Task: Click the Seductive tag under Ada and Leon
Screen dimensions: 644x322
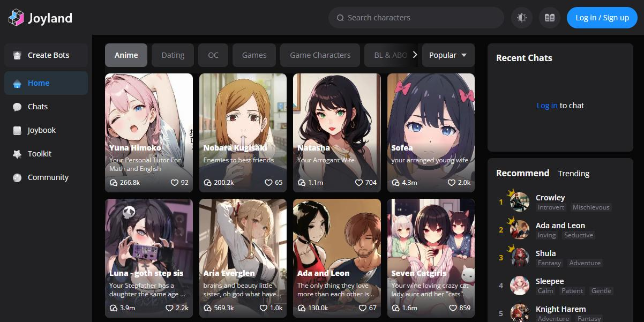Action: pyautogui.click(x=579, y=235)
